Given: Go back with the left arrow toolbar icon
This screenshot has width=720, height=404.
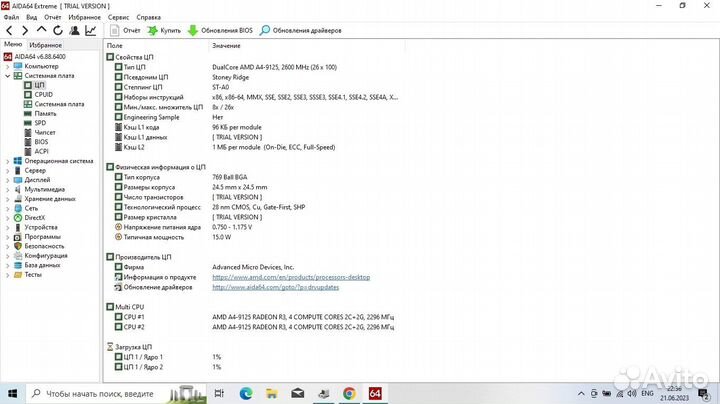Looking at the screenshot, I should 9,31.
